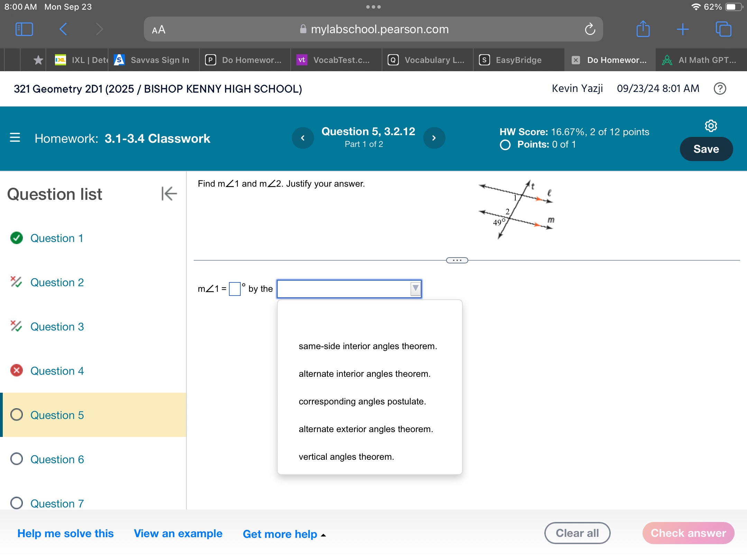Show all open tabs overview
The height and width of the screenshot is (560, 747).
tap(723, 29)
